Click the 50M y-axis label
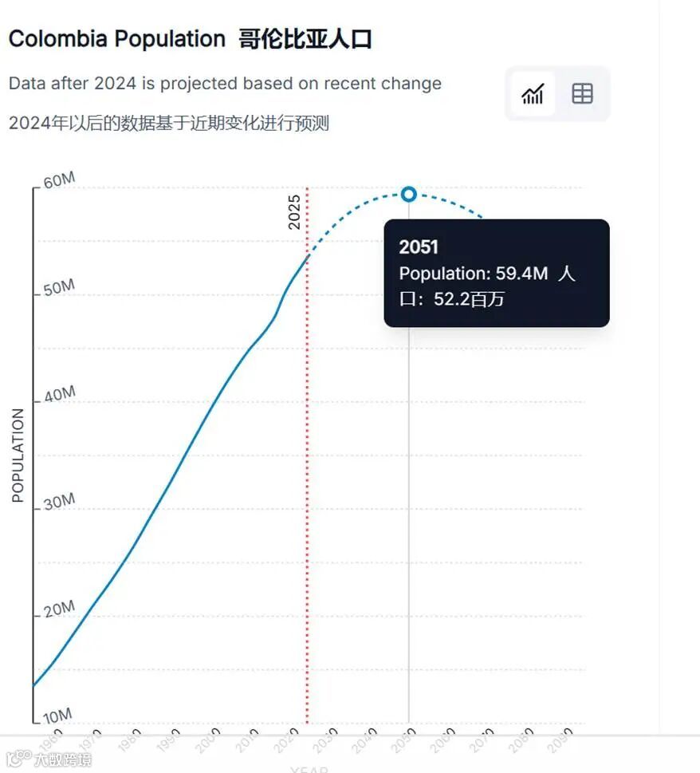 pyautogui.click(x=59, y=288)
